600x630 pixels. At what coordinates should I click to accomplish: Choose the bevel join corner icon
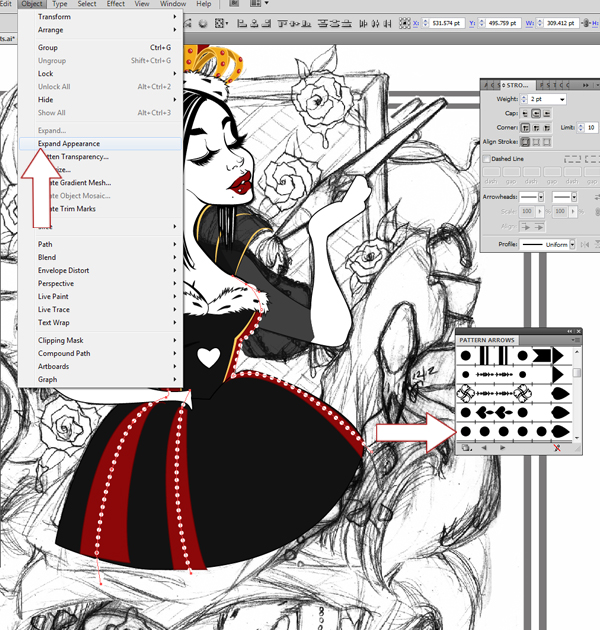click(547, 128)
